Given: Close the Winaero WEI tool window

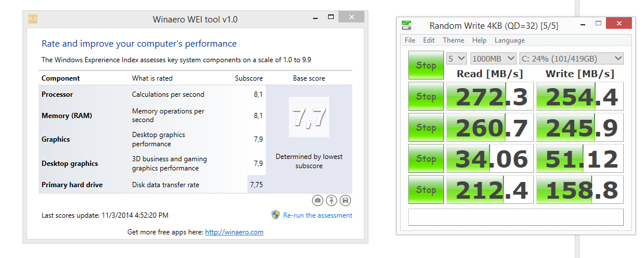Looking at the screenshot, I should pyautogui.click(x=352, y=17).
